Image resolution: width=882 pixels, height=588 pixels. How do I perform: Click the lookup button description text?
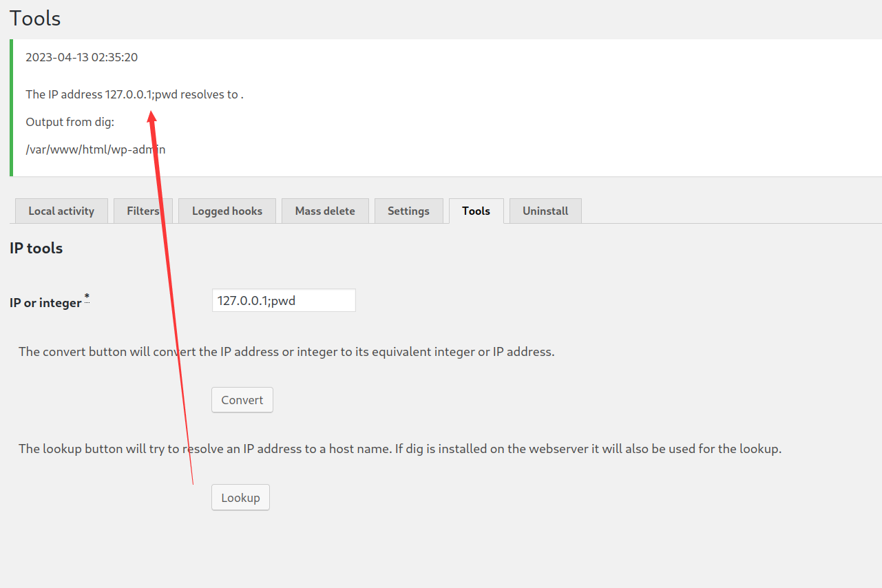pyautogui.click(x=399, y=449)
